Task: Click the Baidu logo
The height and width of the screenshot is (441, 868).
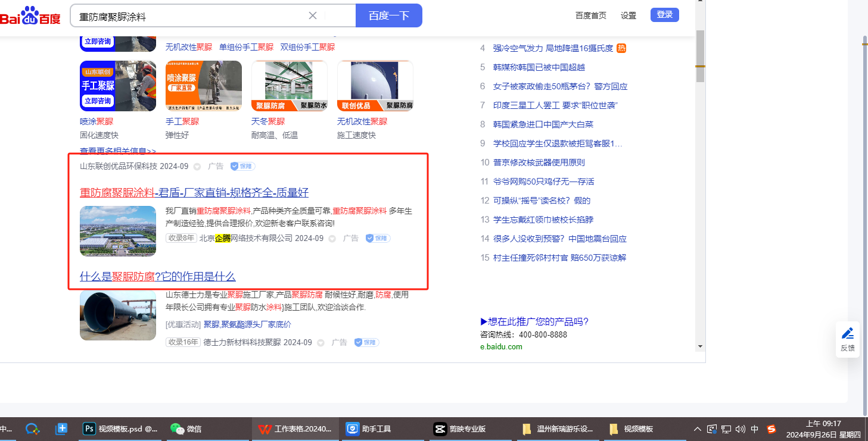Action: click(x=30, y=16)
